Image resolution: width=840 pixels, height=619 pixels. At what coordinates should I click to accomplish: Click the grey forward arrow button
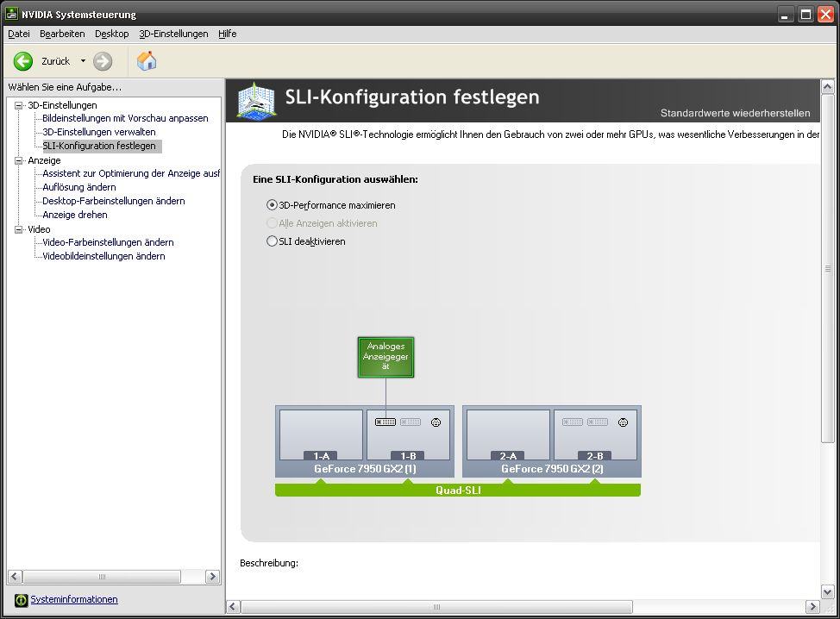click(x=103, y=61)
